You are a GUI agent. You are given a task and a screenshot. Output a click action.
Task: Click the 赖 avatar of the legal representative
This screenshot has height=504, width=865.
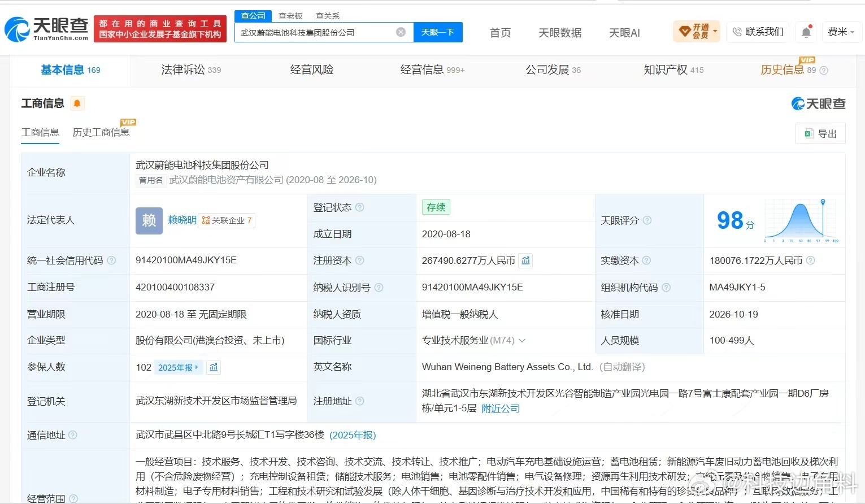[149, 220]
